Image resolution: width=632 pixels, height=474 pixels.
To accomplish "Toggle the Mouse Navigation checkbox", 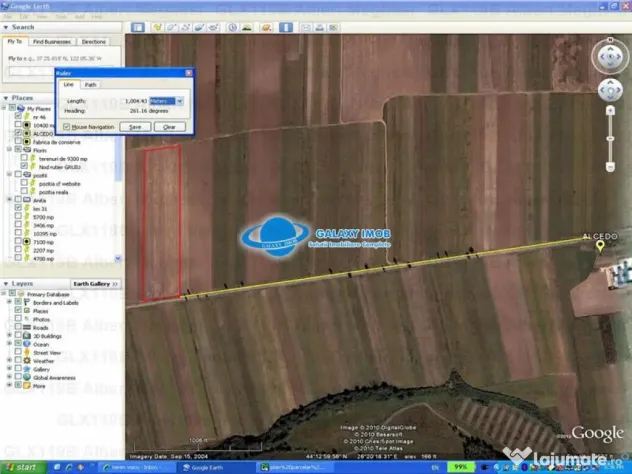I will click(x=66, y=127).
